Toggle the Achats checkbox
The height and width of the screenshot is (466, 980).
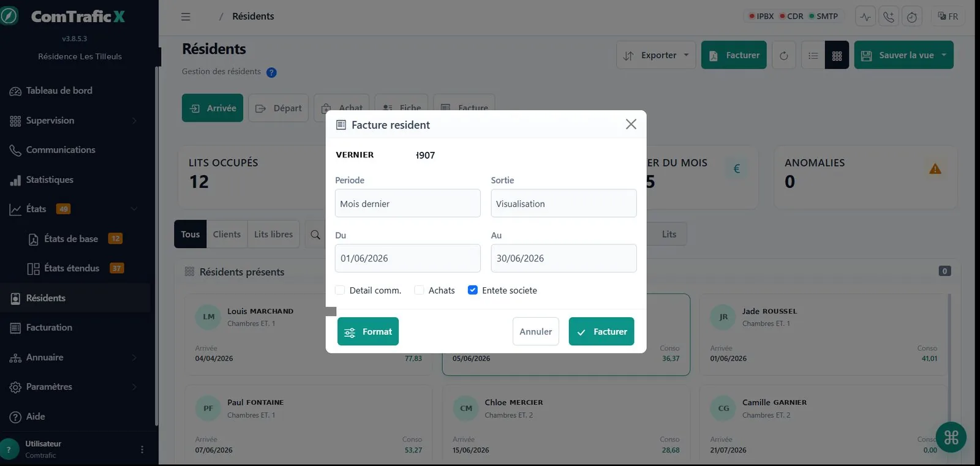click(x=419, y=290)
